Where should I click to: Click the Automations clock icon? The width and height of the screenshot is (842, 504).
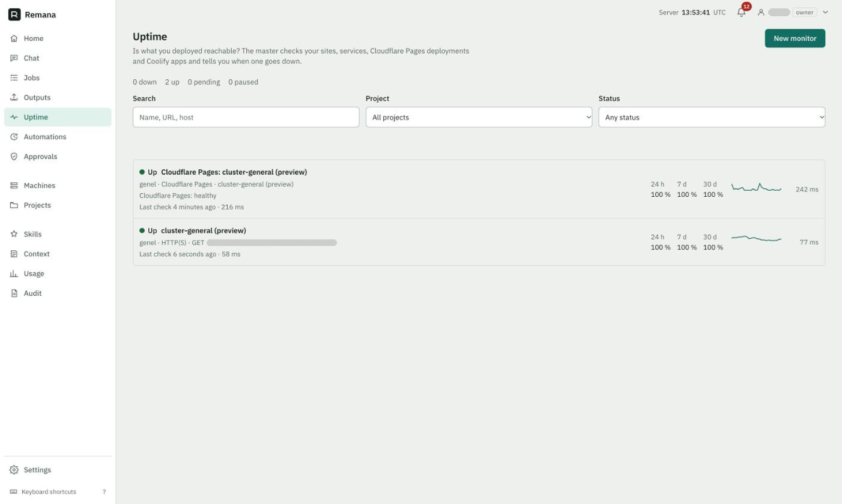tap(14, 137)
